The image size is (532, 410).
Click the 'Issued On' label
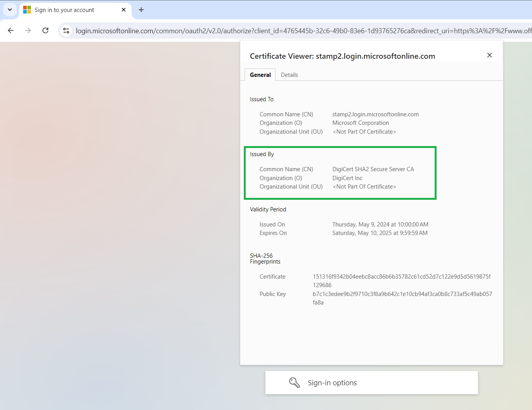pos(272,225)
